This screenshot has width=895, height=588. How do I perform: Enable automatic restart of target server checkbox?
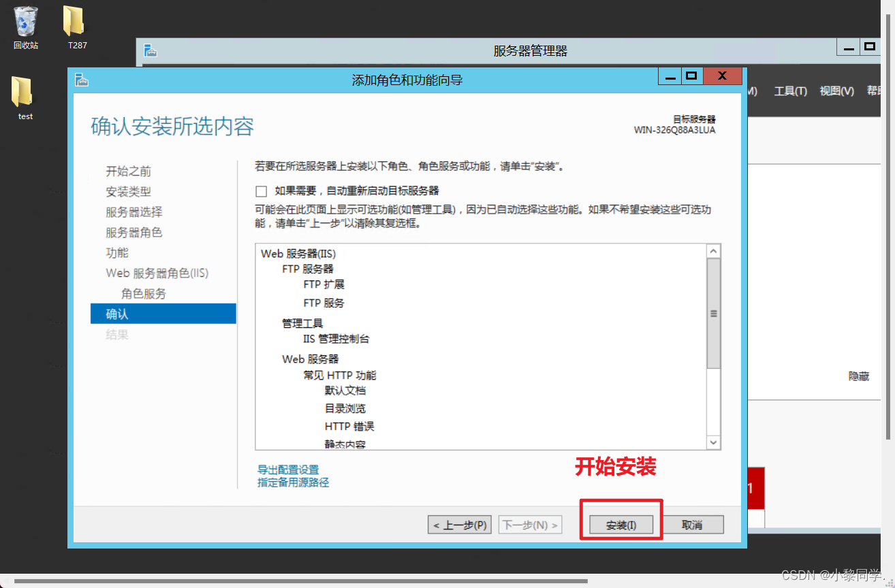(262, 191)
